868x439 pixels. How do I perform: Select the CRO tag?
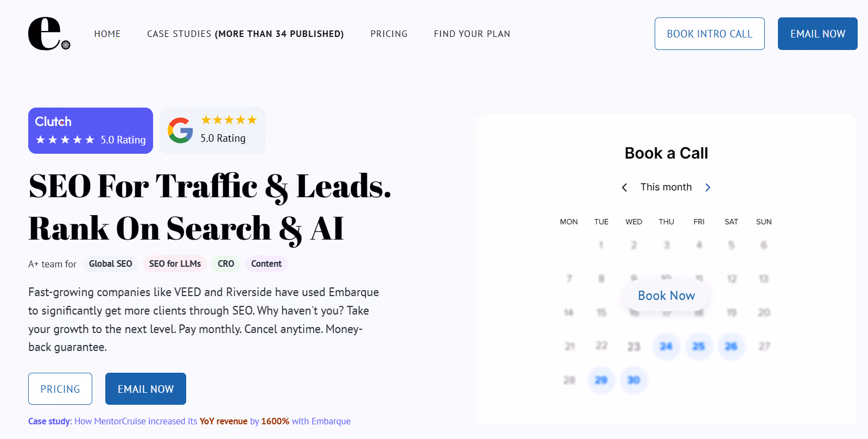tap(226, 264)
